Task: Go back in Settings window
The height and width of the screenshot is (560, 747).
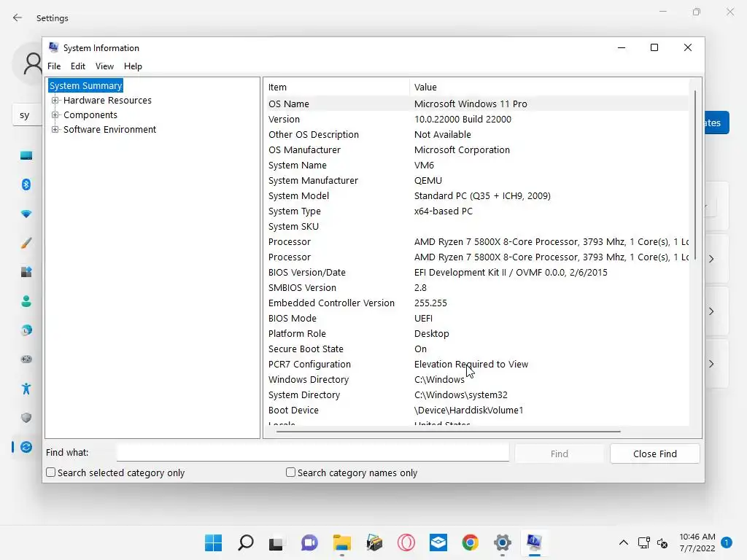Action: (18, 17)
